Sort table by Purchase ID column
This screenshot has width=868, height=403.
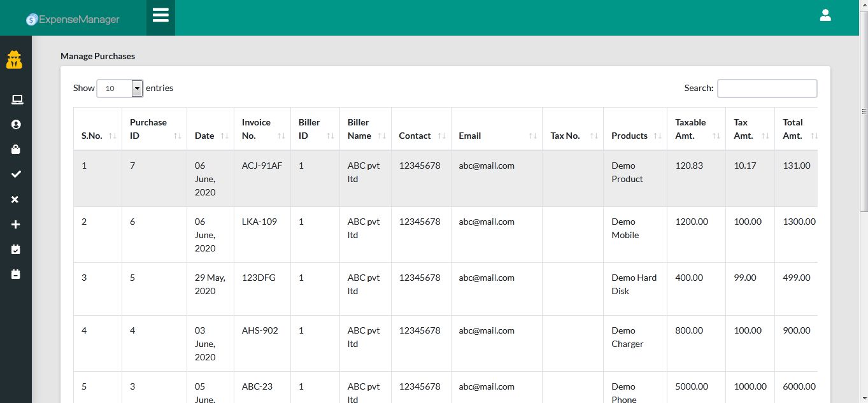click(x=154, y=129)
